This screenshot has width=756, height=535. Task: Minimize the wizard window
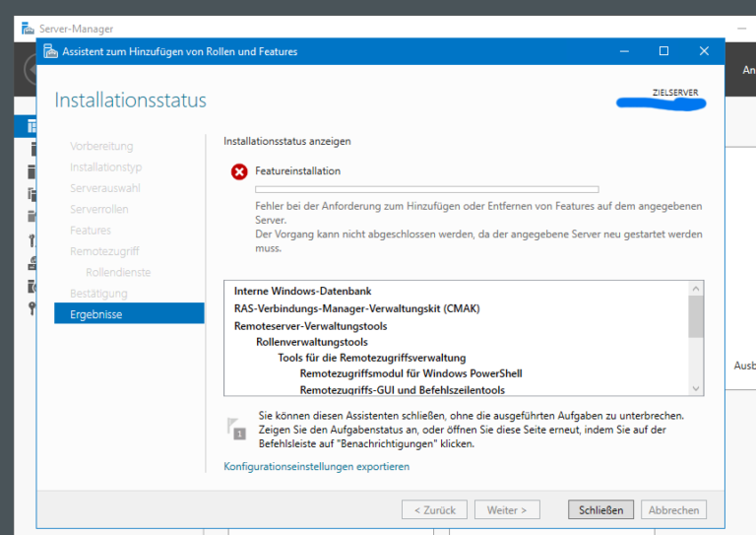(x=624, y=51)
